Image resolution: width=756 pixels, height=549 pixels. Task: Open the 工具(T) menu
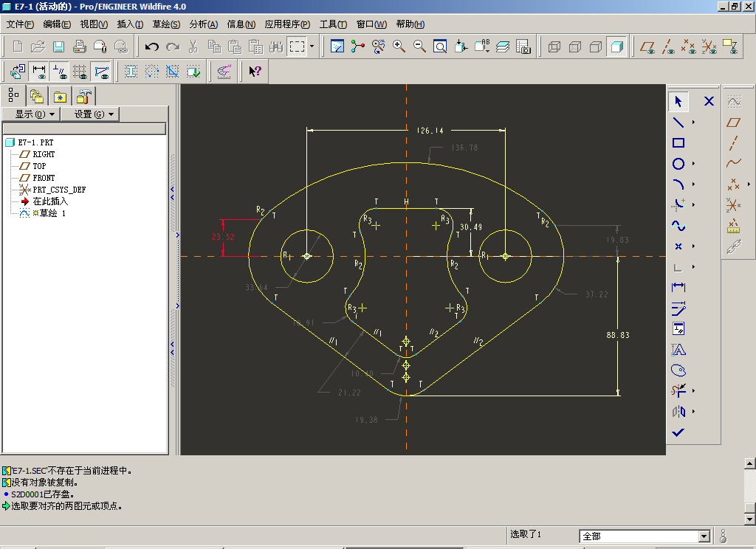coord(333,24)
